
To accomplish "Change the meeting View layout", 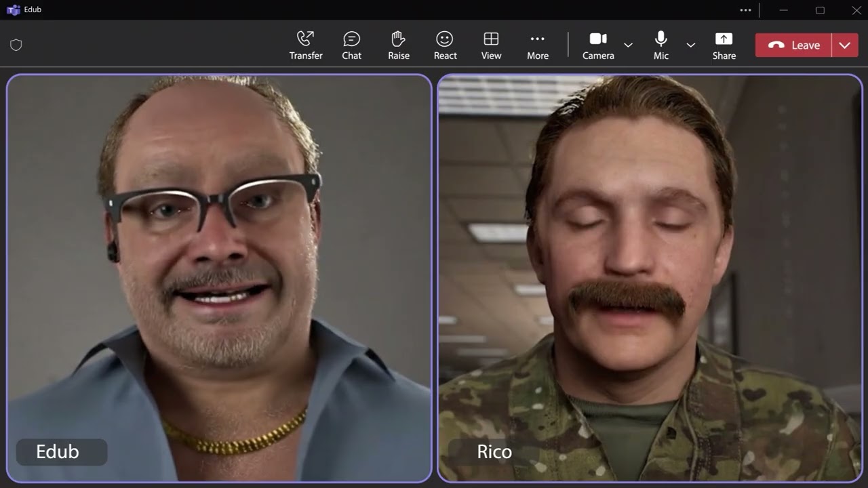I will [491, 45].
